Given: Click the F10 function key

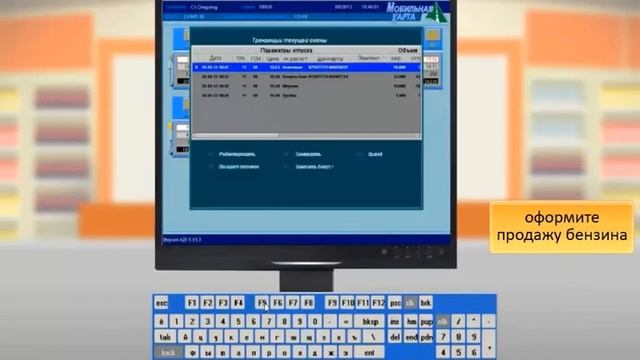Looking at the screenshot, I should (x=347, y=303).
